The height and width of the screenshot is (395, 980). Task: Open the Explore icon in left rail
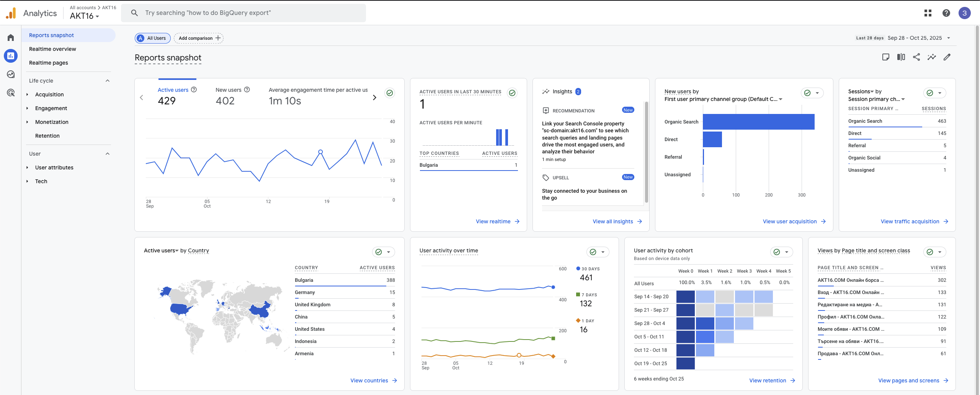tap(11, 74)
